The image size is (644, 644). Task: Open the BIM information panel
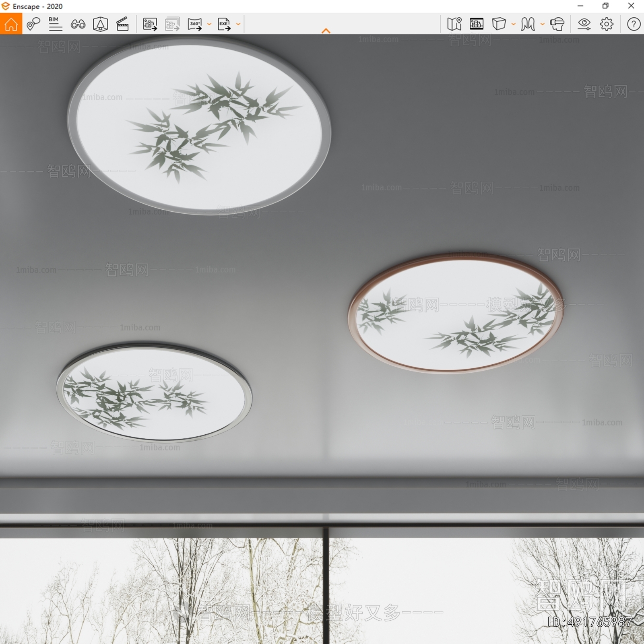[55, 24]
